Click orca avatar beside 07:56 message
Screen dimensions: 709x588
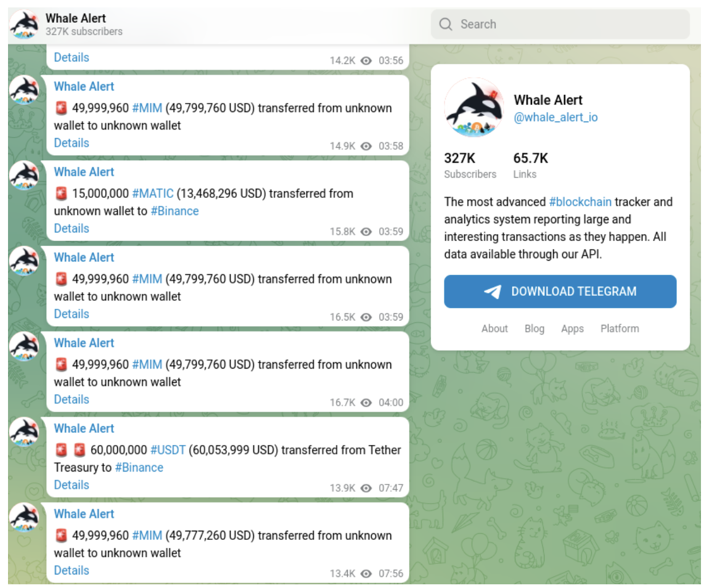[25, 517]
